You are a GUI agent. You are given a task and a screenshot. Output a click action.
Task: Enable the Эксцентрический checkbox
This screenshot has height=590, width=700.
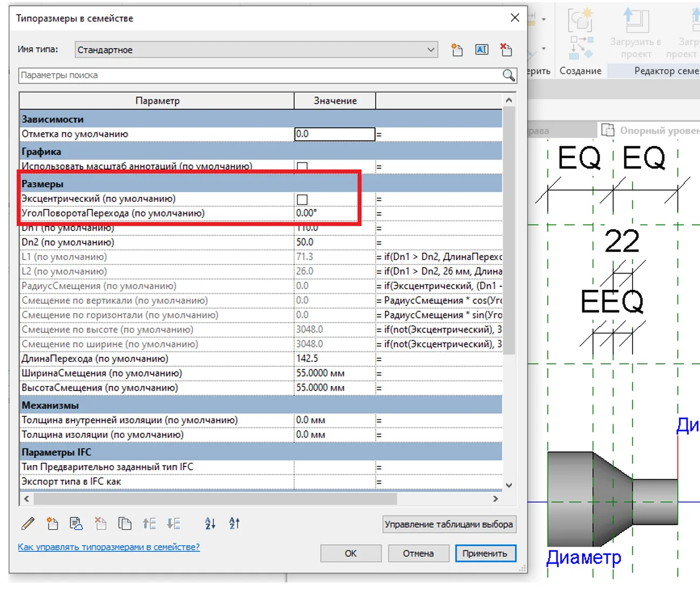coord(302,200)
